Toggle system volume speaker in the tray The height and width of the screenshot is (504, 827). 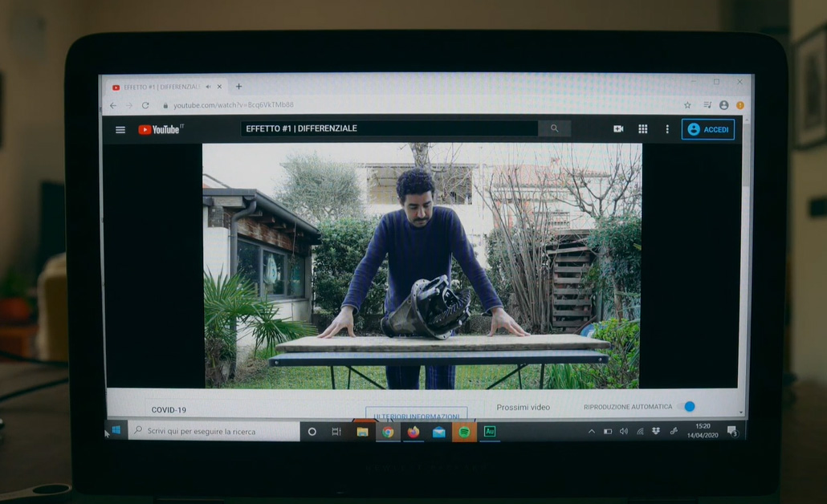[x=624, y=432]
